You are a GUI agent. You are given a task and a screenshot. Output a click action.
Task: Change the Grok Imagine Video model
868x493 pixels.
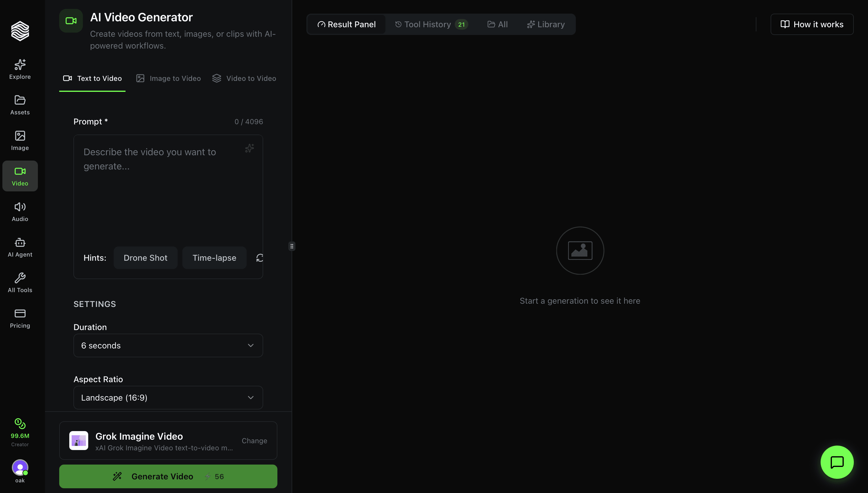point(254,441)
